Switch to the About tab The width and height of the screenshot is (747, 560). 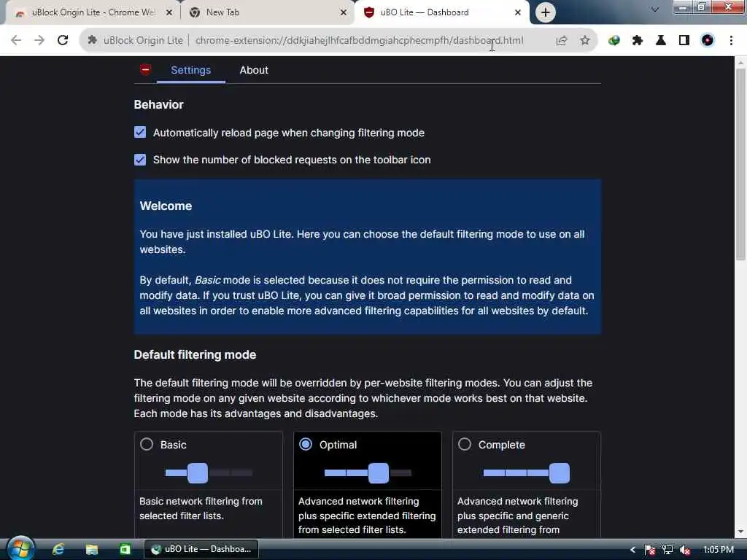point(254,70)
